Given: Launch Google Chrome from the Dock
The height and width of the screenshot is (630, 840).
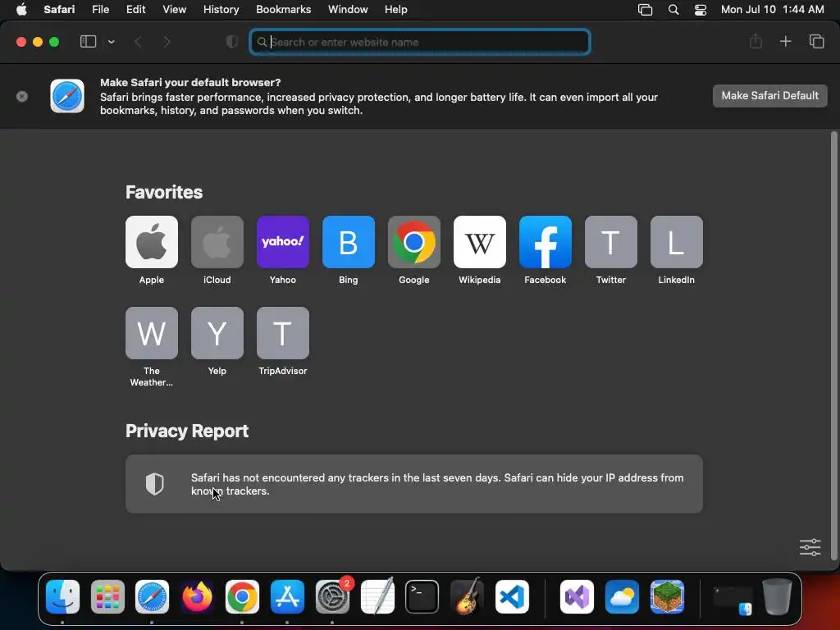Looking at the screenshot, I should point(242,596).
